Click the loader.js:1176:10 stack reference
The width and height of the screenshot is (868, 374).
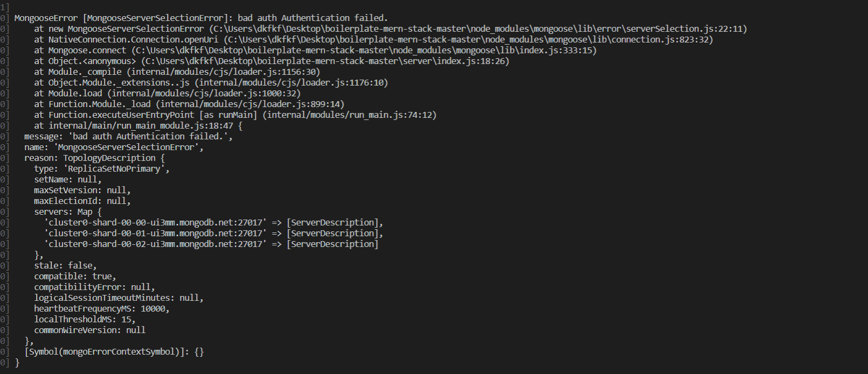point(291,83)
